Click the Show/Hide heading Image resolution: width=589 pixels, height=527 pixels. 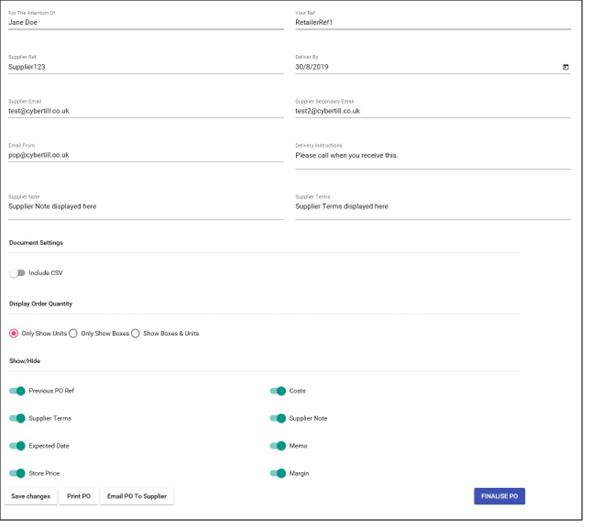(x=25, y=361)
